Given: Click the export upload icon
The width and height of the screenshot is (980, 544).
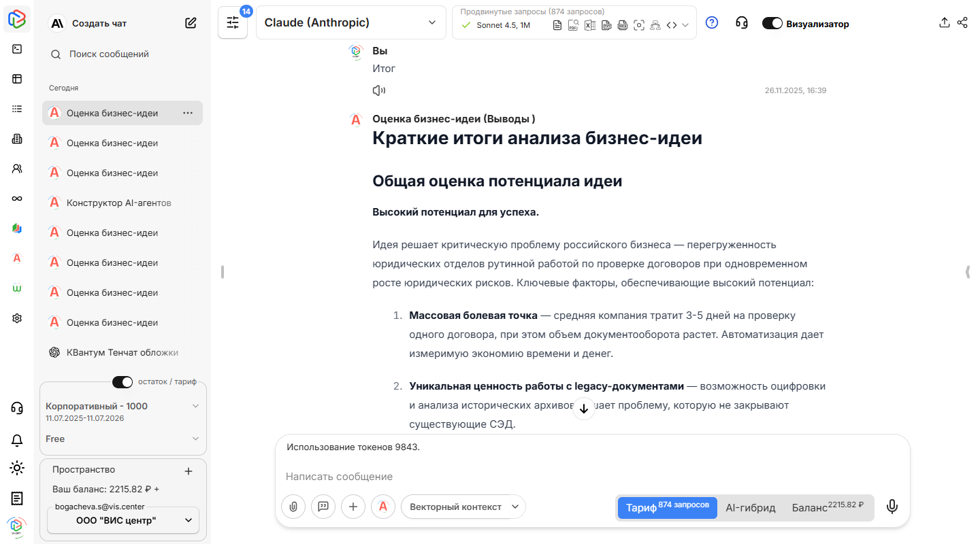Looking at the screenshot, I should [x=944, y=22].
